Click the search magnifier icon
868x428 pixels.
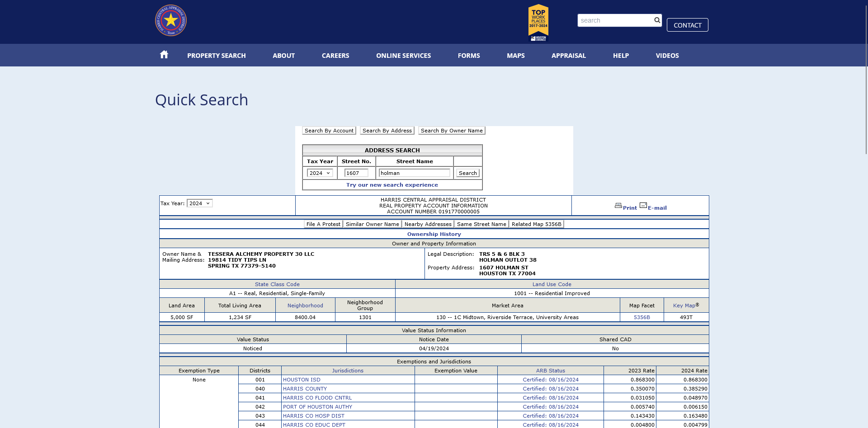(x=657, y=20)
